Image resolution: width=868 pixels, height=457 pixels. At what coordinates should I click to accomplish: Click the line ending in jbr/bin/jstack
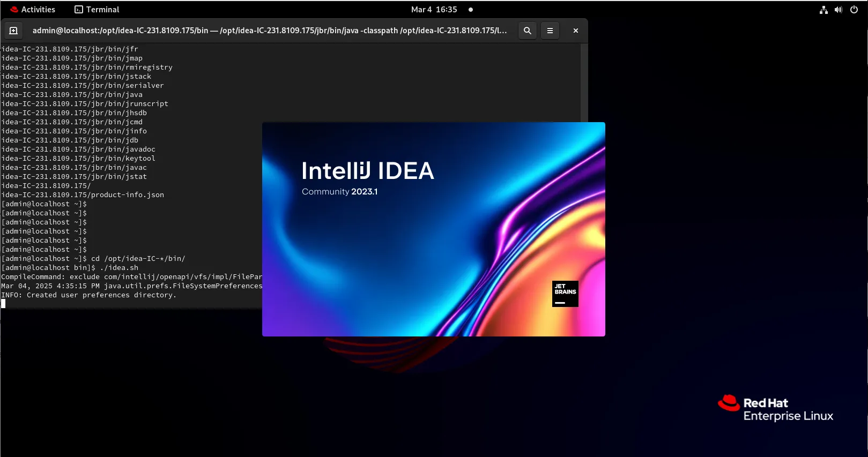pos(76,76)
